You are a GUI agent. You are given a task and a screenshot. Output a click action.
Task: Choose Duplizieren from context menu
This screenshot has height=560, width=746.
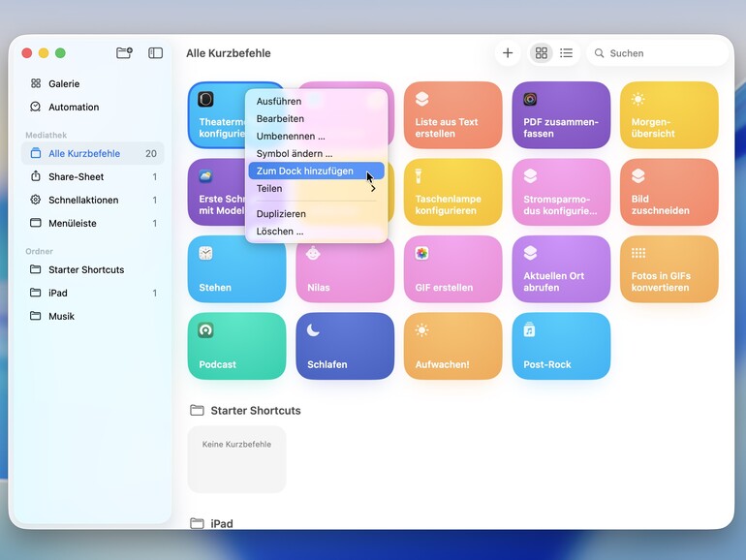pyautogui.click(x=316, y=214)
